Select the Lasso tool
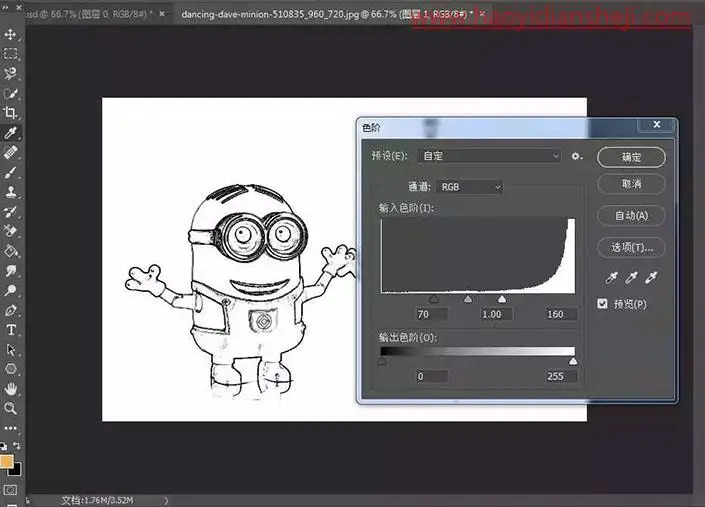 coord(10,73)
